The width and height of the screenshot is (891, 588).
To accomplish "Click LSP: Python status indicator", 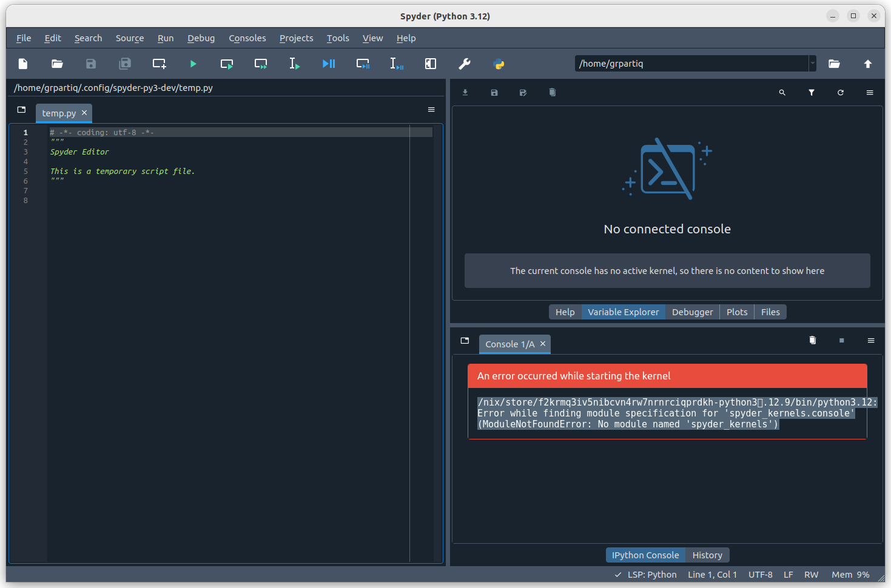I will (x=645, y=575).
